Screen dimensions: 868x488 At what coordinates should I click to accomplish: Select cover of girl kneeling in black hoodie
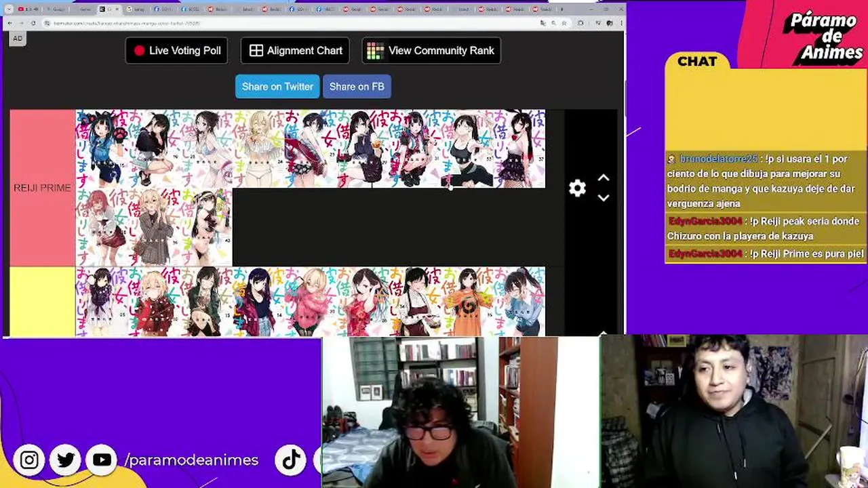click(154, 148)
